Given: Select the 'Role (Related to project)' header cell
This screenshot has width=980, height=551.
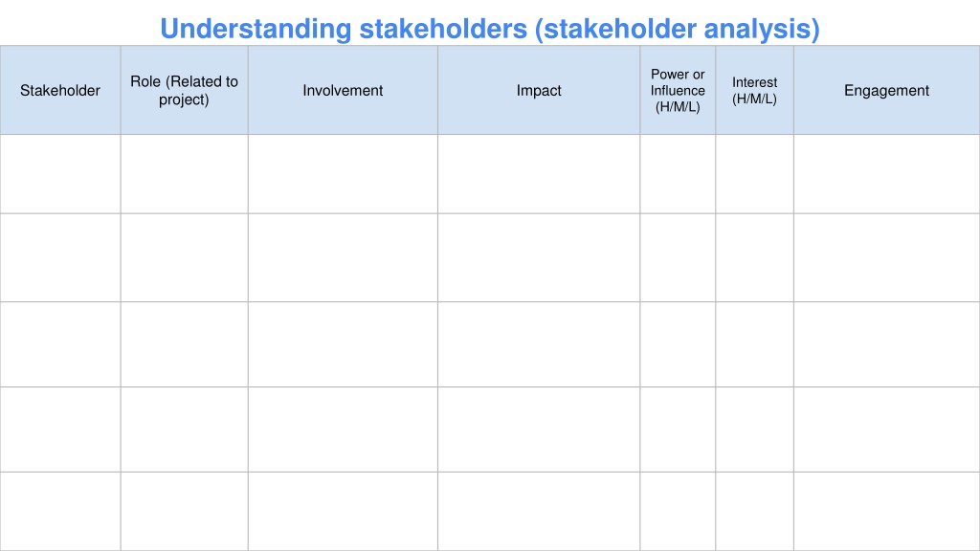Looking at the screenshot, I should pyautogui.click(x=185, y=90).
